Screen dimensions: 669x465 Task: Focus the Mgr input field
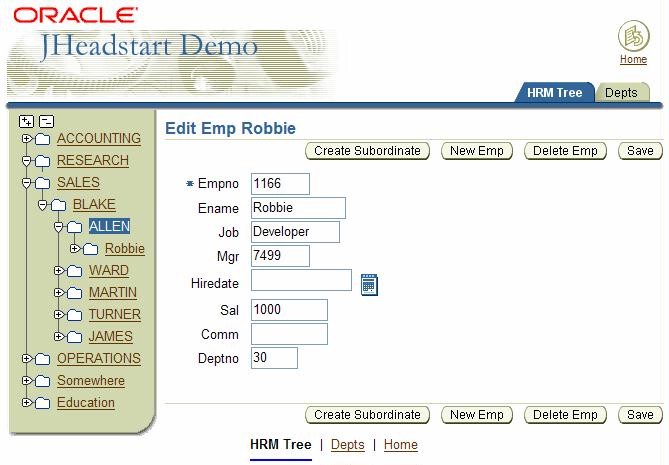coord(280,256)
